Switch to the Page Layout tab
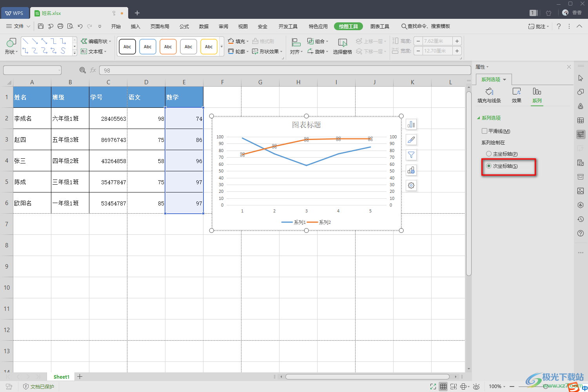The image size is (588, 392). 160,26
